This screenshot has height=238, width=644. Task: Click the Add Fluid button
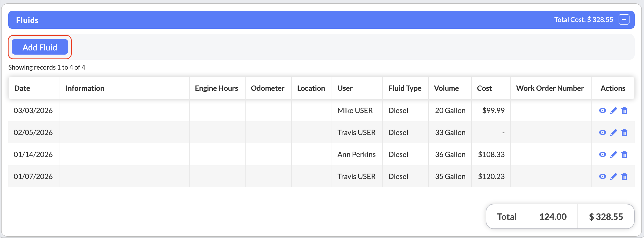(40, 47)
